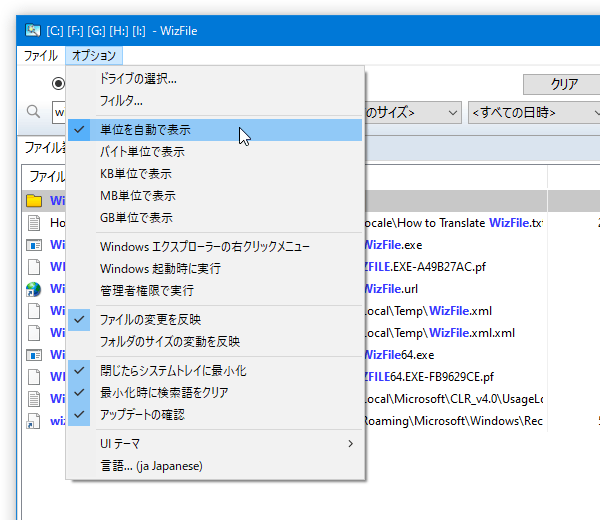Select MB単位で表示 menu item
600x520 pixels.
pyautogui.click(x=215, y=196)
